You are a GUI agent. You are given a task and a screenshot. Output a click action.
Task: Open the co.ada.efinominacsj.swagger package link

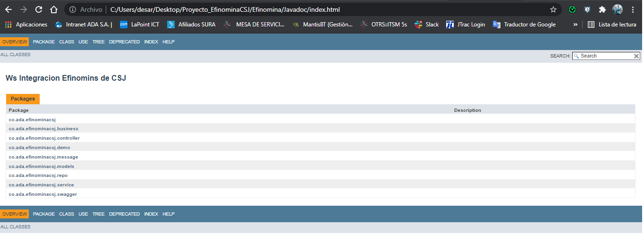[x=43, y=194]
